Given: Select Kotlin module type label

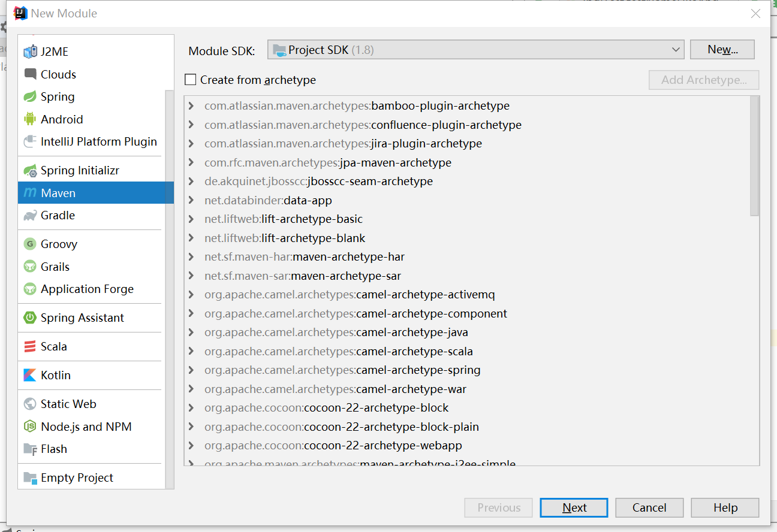Looking at the screenshot, I should [x=56, y=375].
